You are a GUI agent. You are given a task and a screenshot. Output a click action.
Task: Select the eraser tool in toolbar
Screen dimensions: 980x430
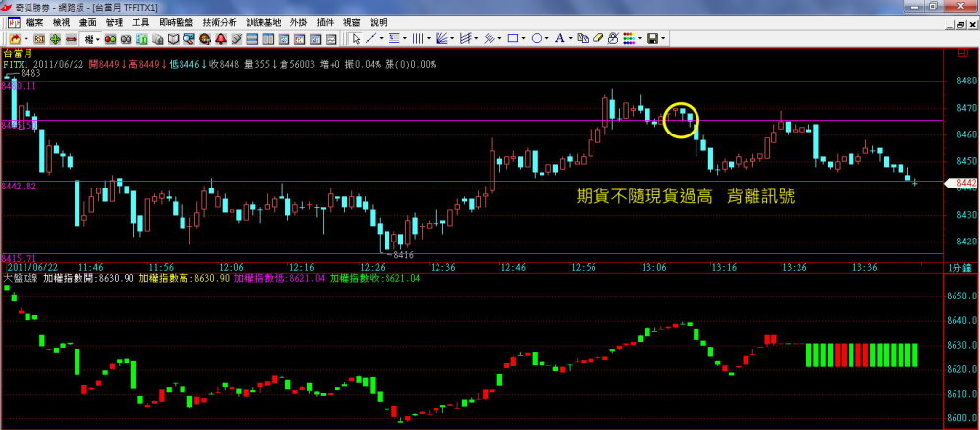[x=597, y=38]
